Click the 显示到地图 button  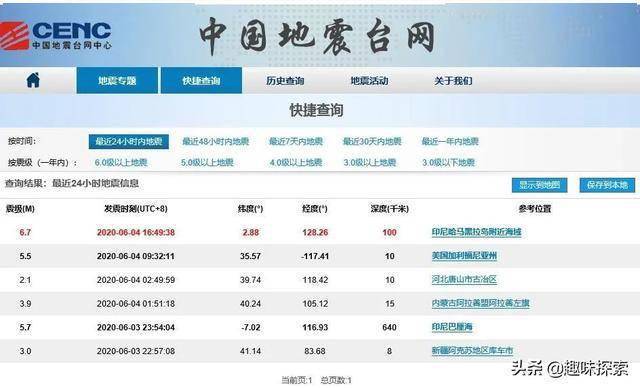pos(540,185)
